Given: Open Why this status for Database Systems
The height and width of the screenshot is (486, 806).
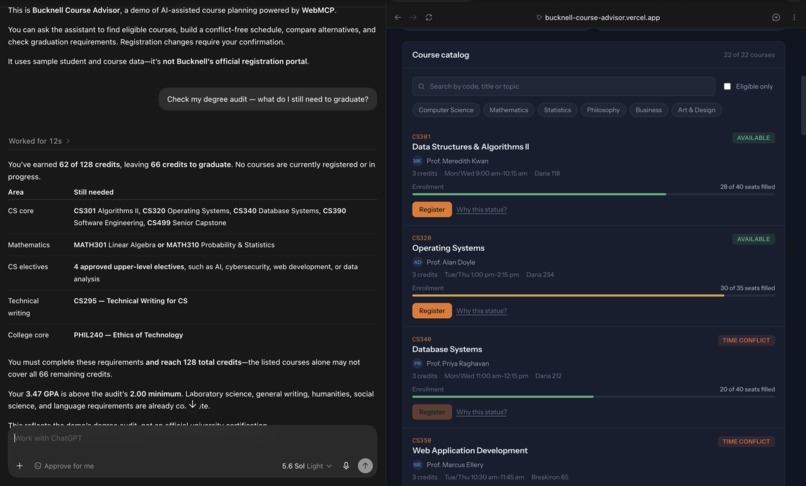Looking at the screenshot, I should click(x=481, y=412).
